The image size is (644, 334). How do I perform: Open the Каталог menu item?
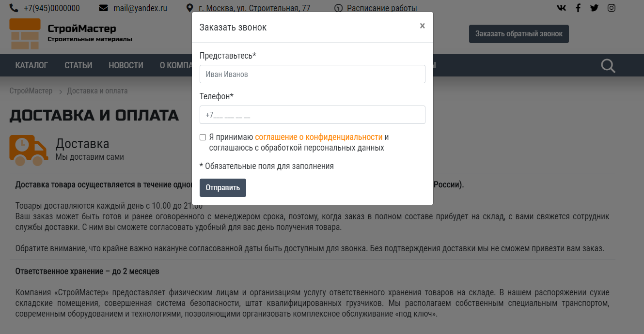pos(31,65)
